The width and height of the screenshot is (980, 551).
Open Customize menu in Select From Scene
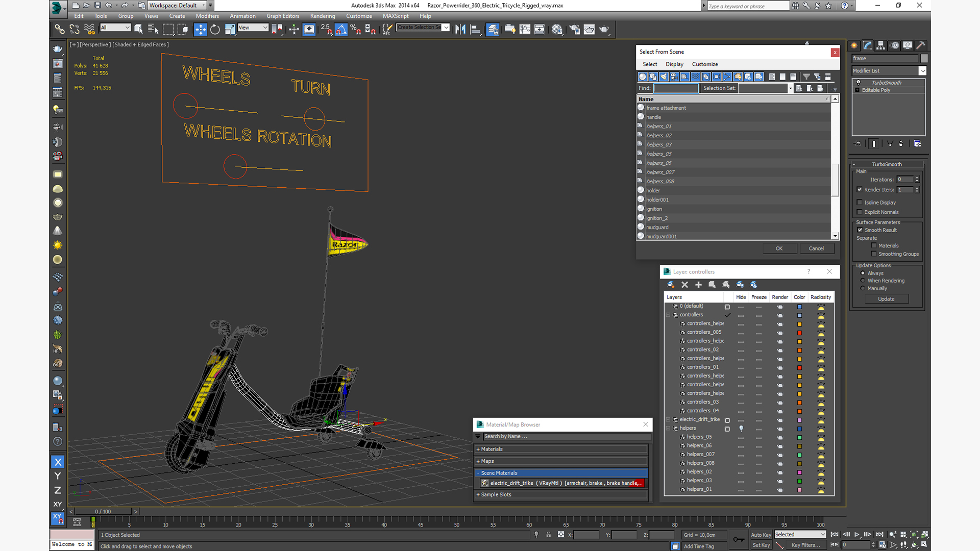pos(705,64)
